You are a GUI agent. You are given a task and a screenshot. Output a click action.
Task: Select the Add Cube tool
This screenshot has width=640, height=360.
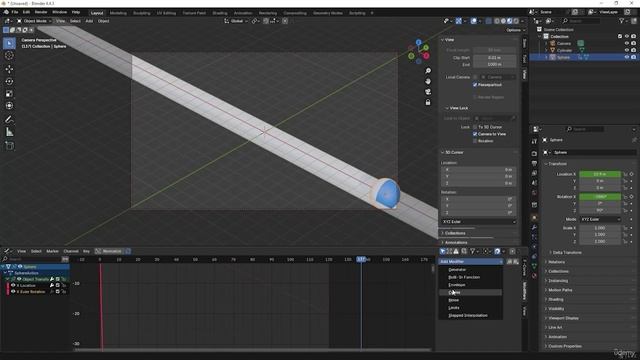coord(9,146)
